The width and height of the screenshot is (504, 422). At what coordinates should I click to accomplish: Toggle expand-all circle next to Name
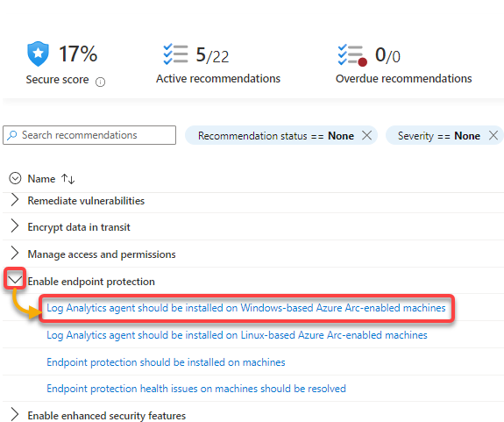pyautogui.click(x=15, y=178)
